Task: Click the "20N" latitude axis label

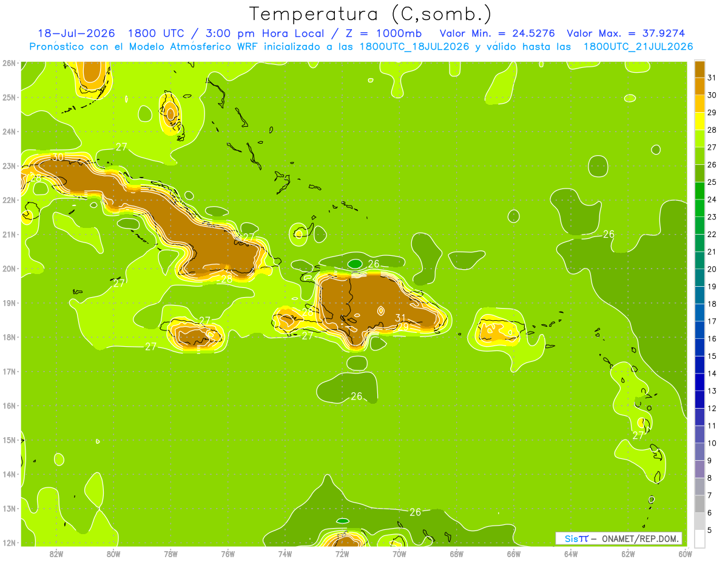Action: click(8, 269)
